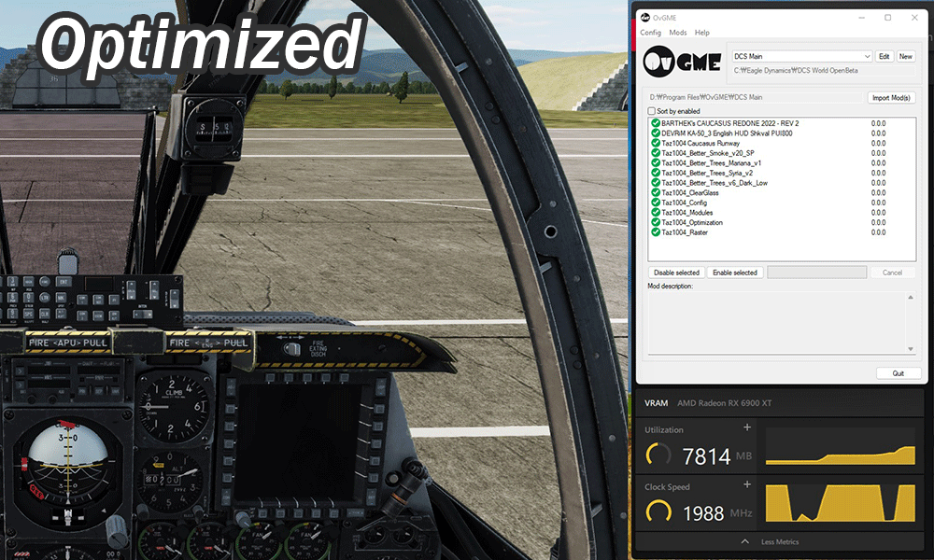The width and height of the screenshot is (934, 560).
Task: Collapse panel with Less Metrics chevron
Action: tap(744, 541)
